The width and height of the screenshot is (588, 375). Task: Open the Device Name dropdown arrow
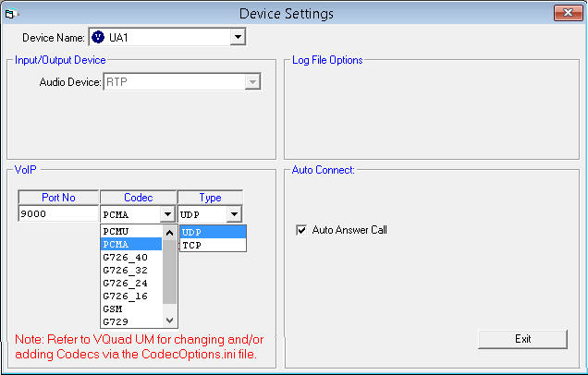coord(238,37)
